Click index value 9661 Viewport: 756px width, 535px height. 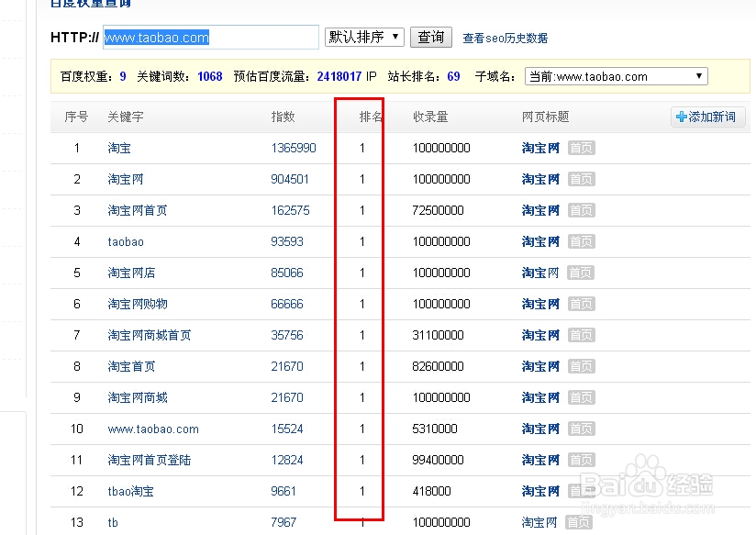coord(283,491)
